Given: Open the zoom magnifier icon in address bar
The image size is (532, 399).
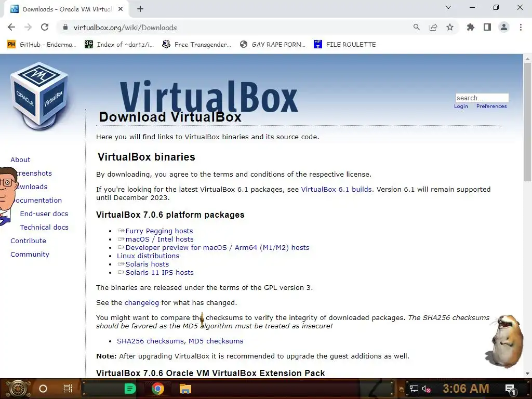Looking at the screenshot, I should coord(416,28).
